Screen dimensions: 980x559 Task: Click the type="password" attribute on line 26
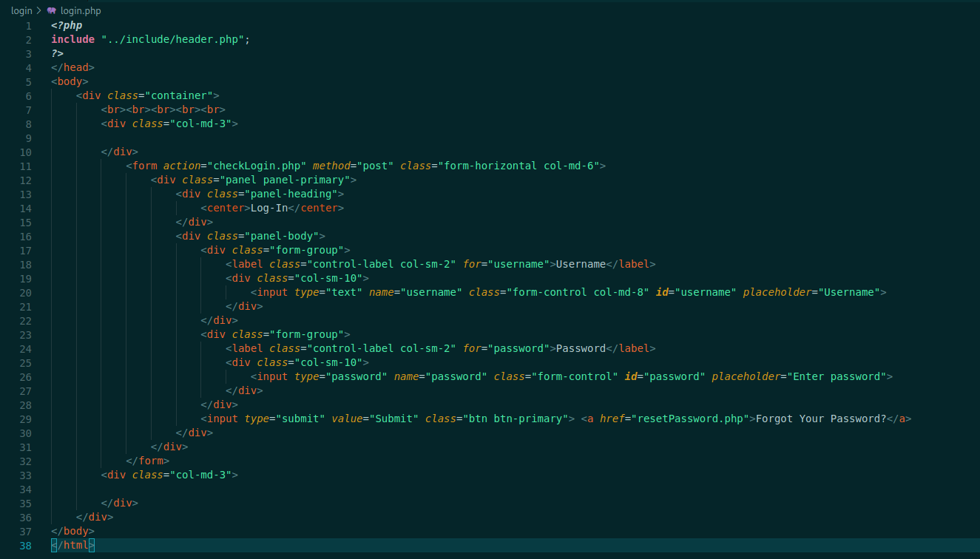click(x=341, y=376)
